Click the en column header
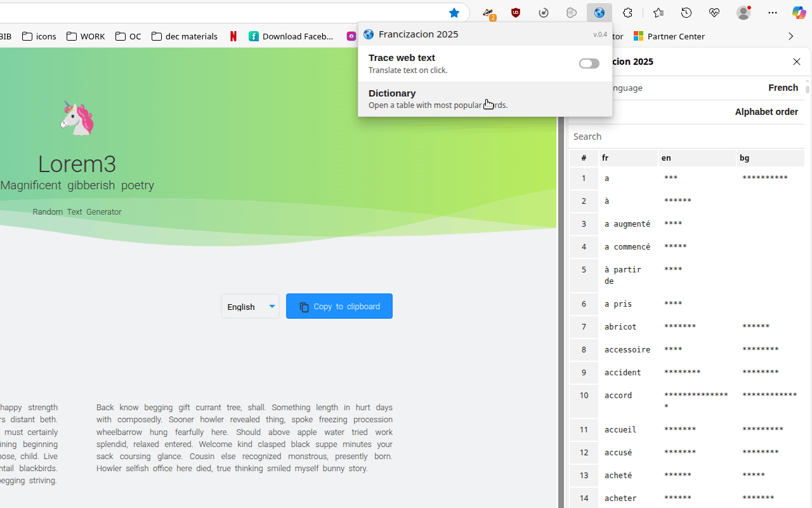812x508 pixels. click(698, 157)
